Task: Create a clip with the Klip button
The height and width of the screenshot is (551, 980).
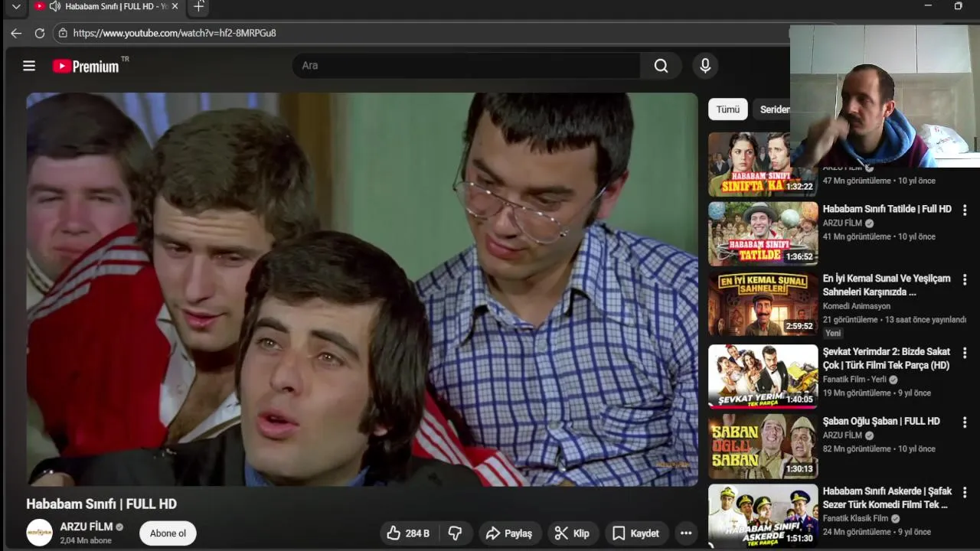Action: (x=573, y=533)
